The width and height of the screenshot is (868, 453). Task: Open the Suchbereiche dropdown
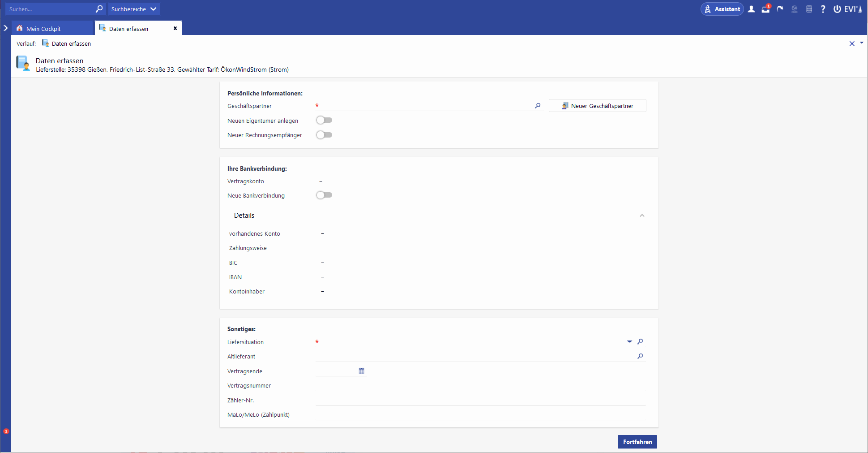pos(134,9)
